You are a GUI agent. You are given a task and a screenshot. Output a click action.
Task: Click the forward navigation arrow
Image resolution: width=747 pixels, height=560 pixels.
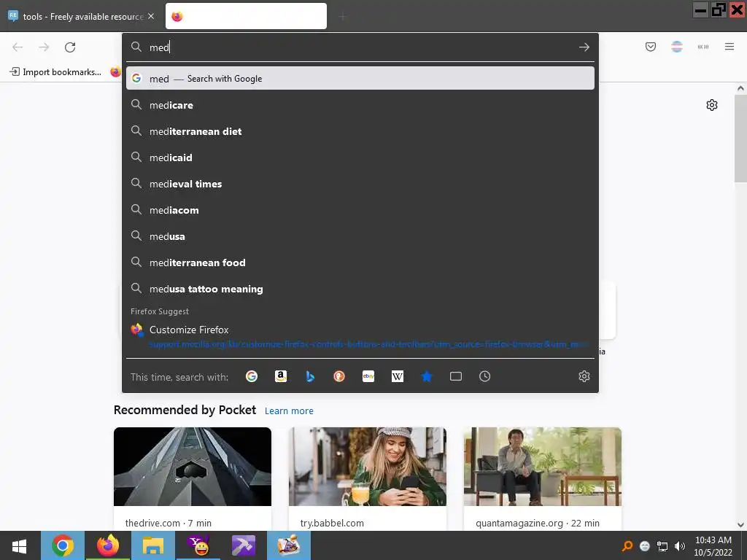[44, 47]
